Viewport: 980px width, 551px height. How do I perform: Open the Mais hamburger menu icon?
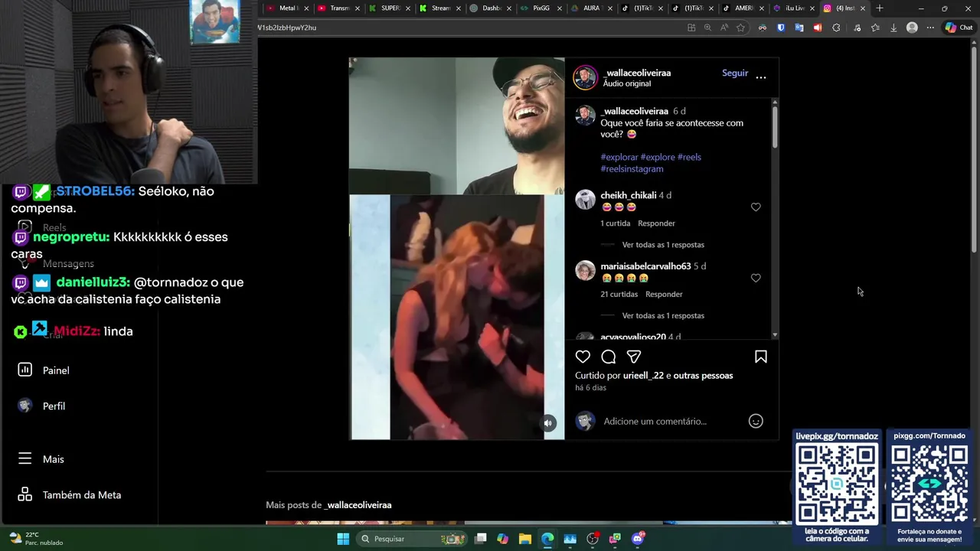click(x=24, y=458)
